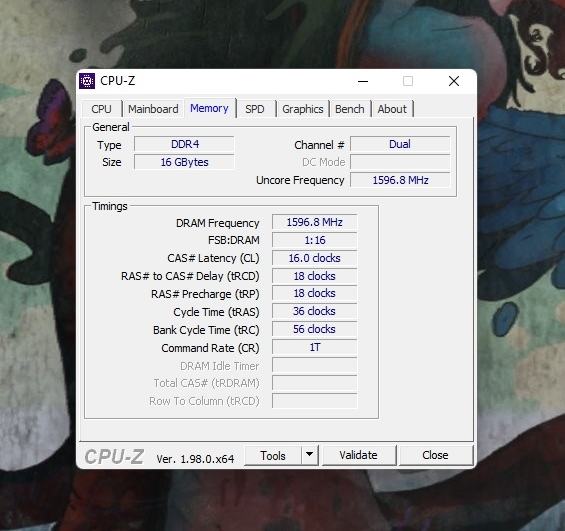Click the tRC 56 clocks value
This screenshot has width=565, height=531.
[315, 329]
